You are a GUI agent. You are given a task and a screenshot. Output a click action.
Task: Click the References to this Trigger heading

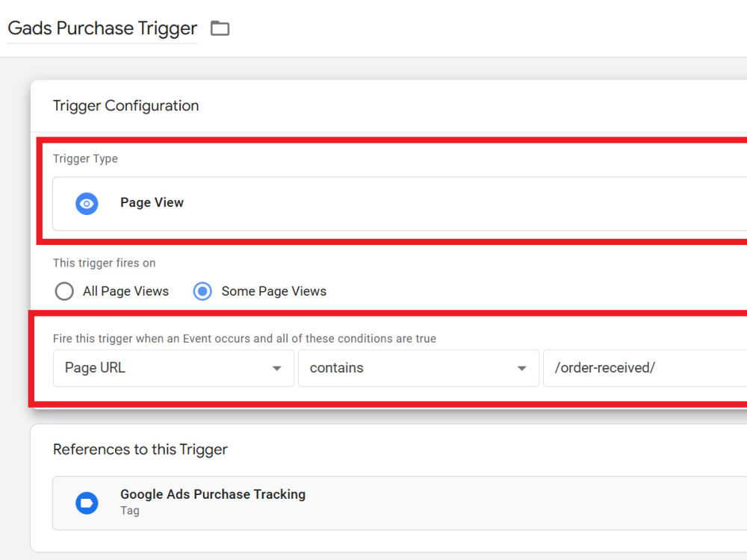[x=140, y=449]
